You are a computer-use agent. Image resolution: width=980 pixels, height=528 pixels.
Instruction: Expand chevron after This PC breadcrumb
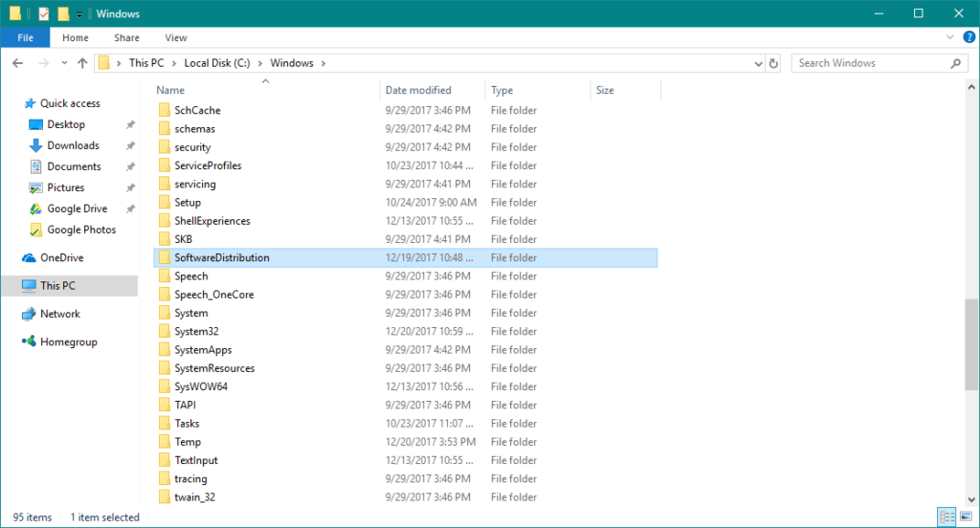(x=174, y=63)
